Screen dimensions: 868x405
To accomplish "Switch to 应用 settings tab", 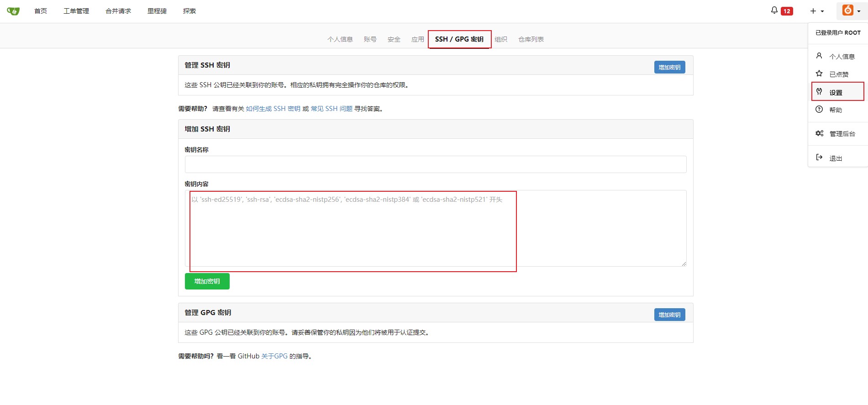I will click(418, 39).
